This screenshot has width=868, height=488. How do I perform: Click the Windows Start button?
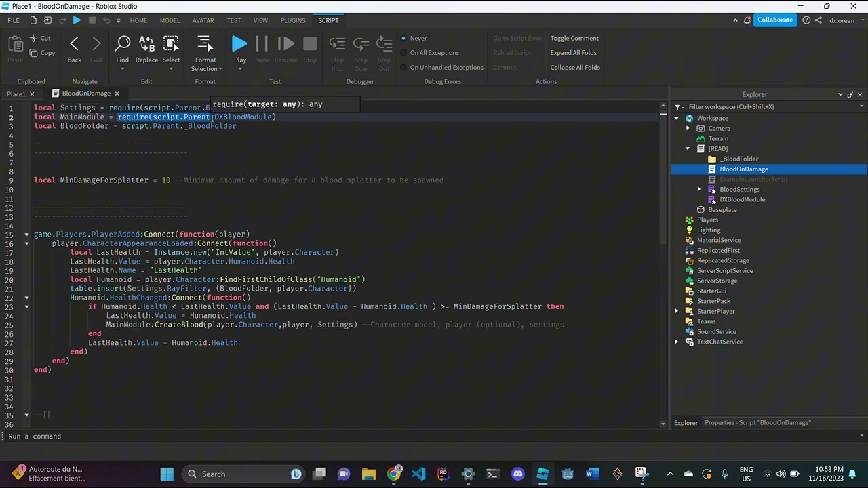point(167,474)
